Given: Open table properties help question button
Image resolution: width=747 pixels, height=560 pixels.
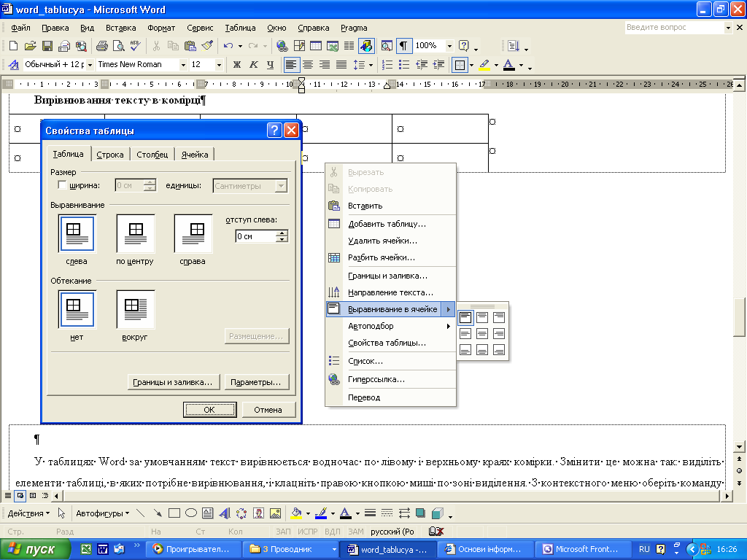Looking at the screenshot, I should click(274, 130).
